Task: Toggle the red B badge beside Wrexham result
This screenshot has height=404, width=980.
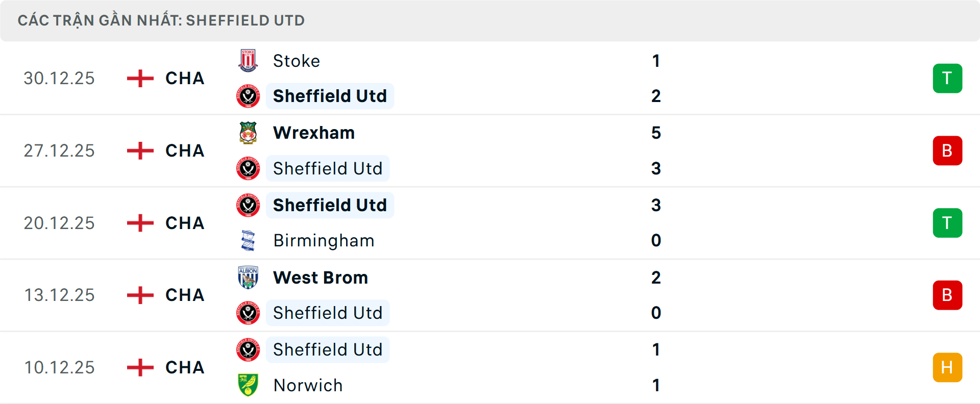Action: [947, 150]
